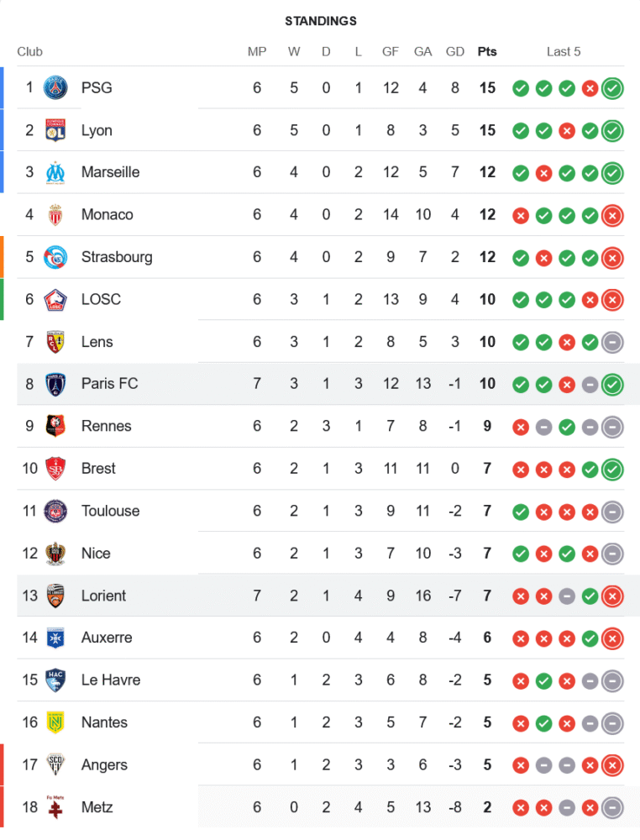Screen dimensions: 640x840
Task: Click Brest's most recent win indicator
Action: 613,469
